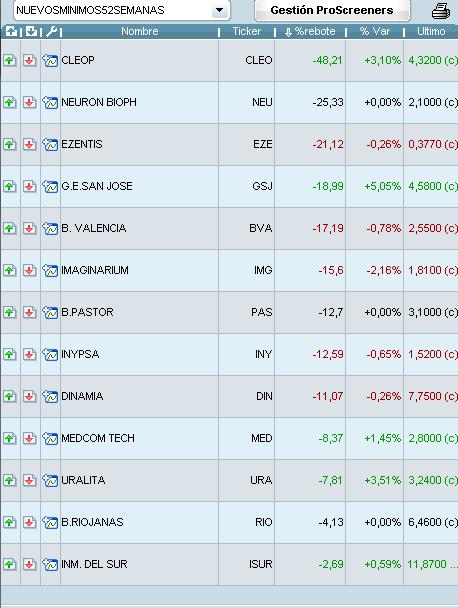This screenshot has width=458, height=608.
Task: Select the NEURON BIOPH row name
Action: pos(99,102)
